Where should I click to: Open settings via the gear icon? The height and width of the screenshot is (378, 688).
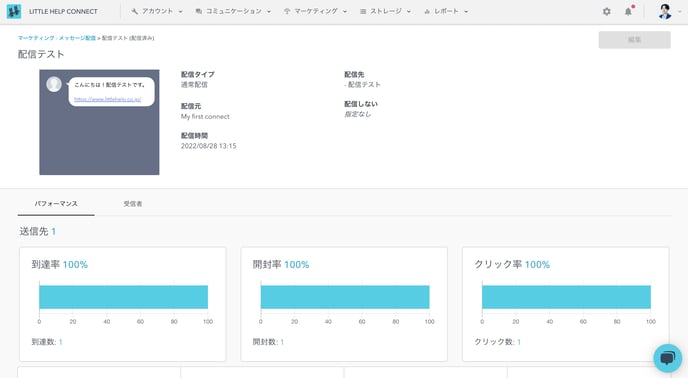[606, 11]
